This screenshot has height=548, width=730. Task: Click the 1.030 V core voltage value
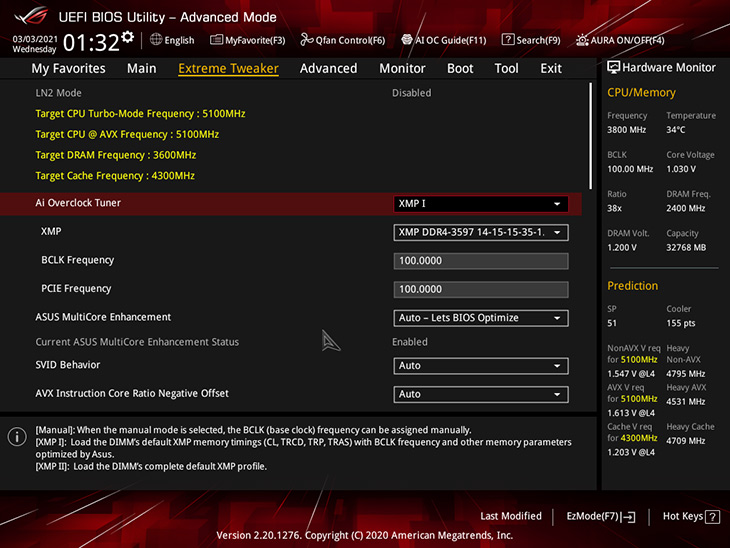[x=681, y=169]
